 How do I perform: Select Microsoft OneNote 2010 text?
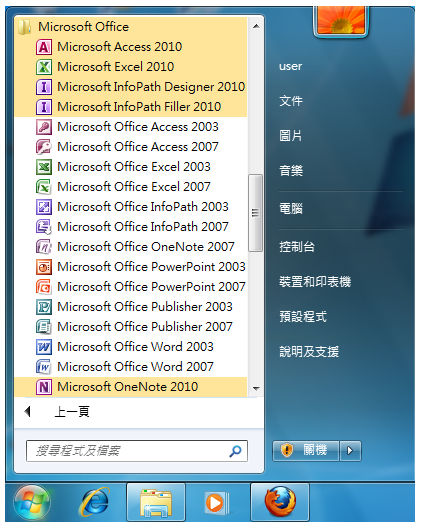point(128,387)
